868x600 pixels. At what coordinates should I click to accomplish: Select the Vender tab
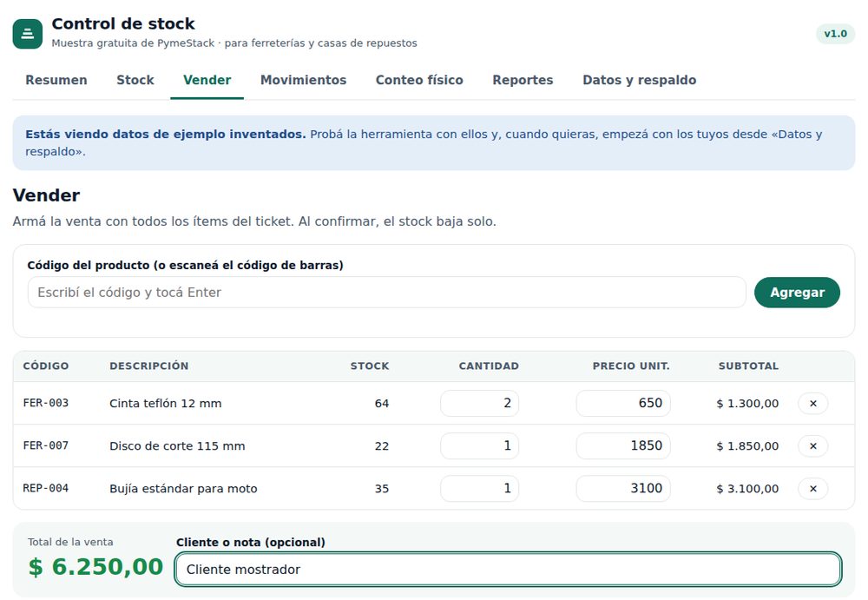click(207, 81)
